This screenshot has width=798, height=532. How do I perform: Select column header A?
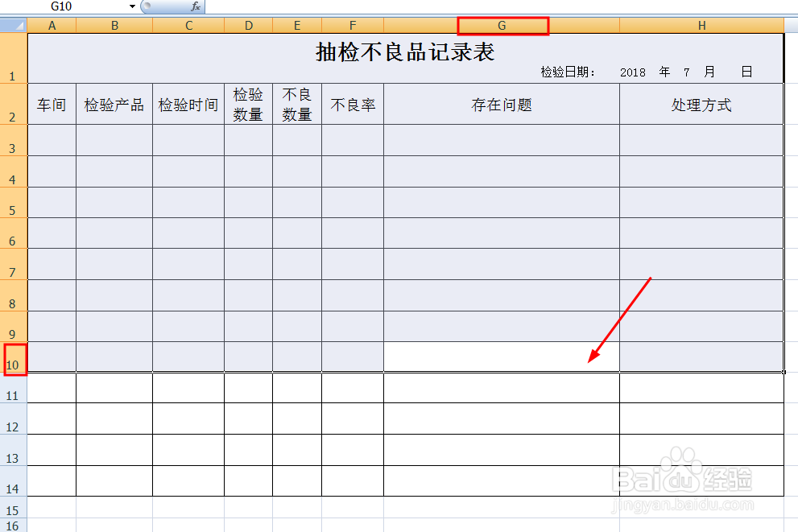tap(52, 25)
